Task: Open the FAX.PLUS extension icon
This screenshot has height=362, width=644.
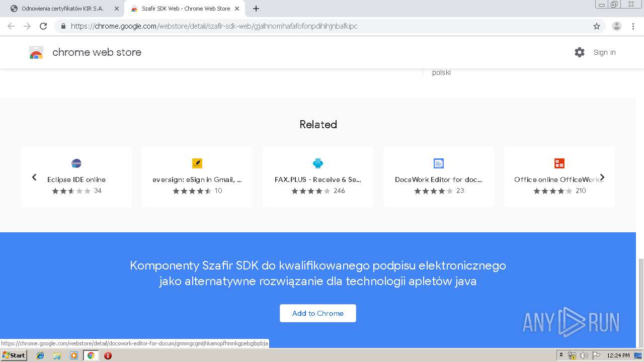Action: tap(318, 163)
